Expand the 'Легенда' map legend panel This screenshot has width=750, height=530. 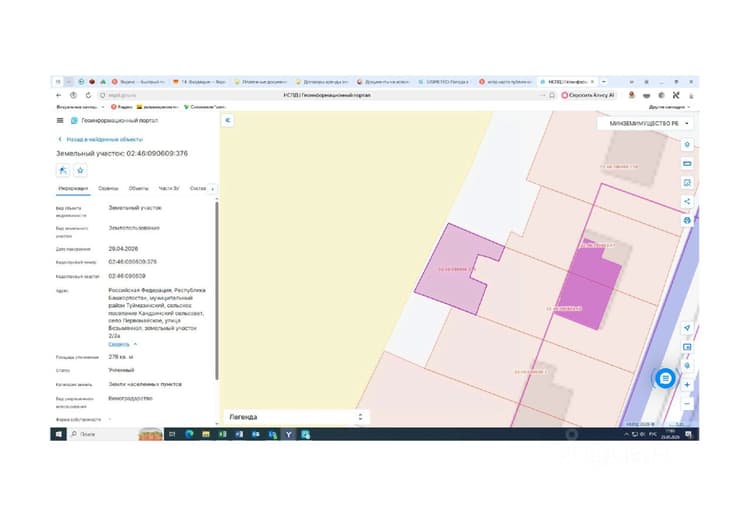(x=296, y=417)
